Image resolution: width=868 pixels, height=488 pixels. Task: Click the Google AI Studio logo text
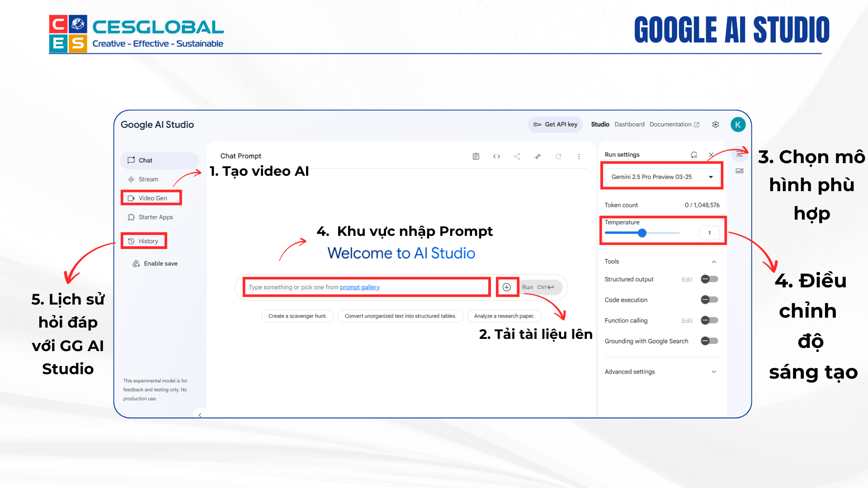(x=157, y=125)
